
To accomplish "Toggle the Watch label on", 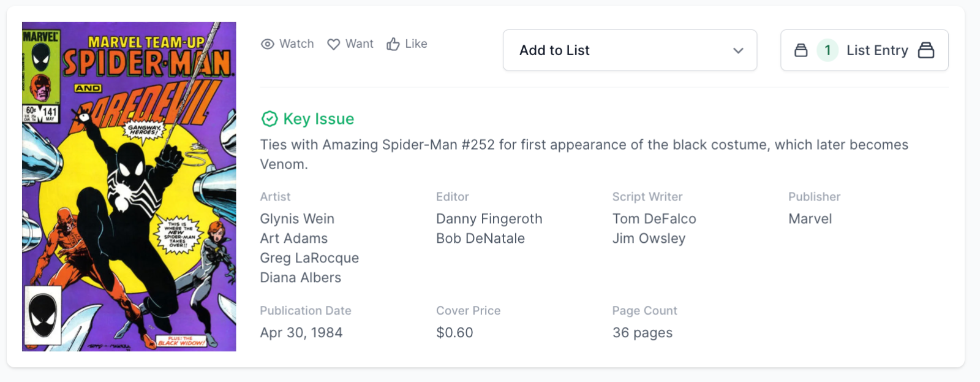I will pos(296,44).
